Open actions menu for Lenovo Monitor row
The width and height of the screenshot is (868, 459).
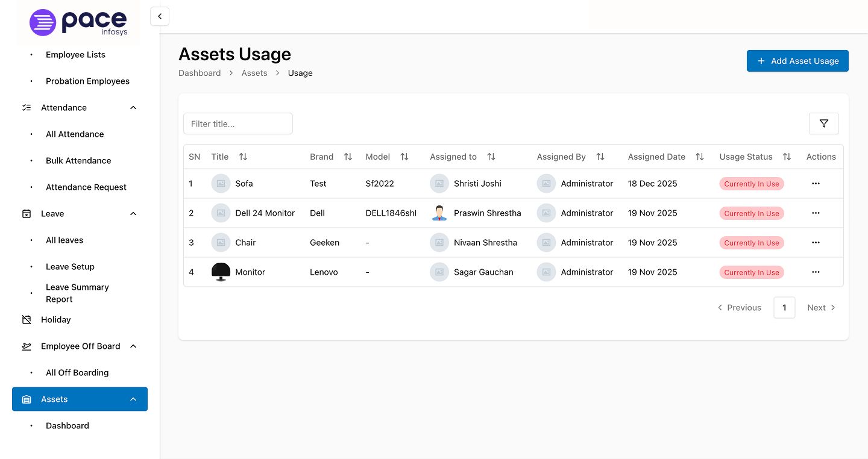click(x=816, y=272)
